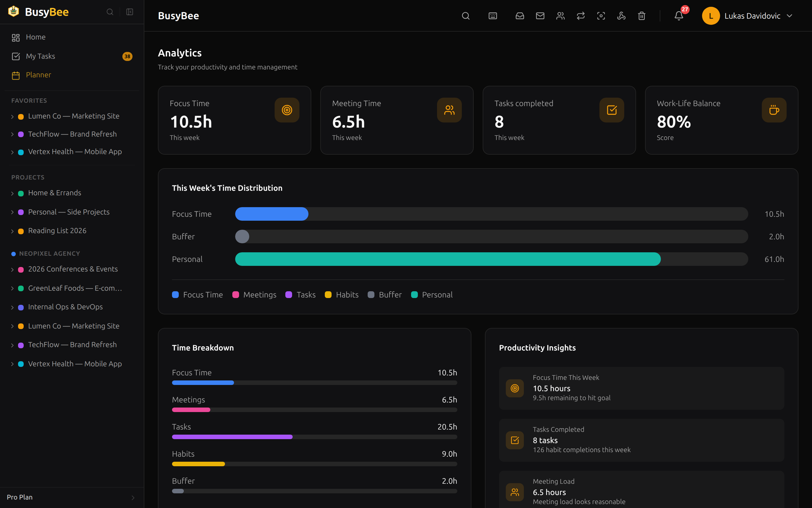Expand GreenLeaf Foods project chevron
812x508 pixels.
(12, 289)
